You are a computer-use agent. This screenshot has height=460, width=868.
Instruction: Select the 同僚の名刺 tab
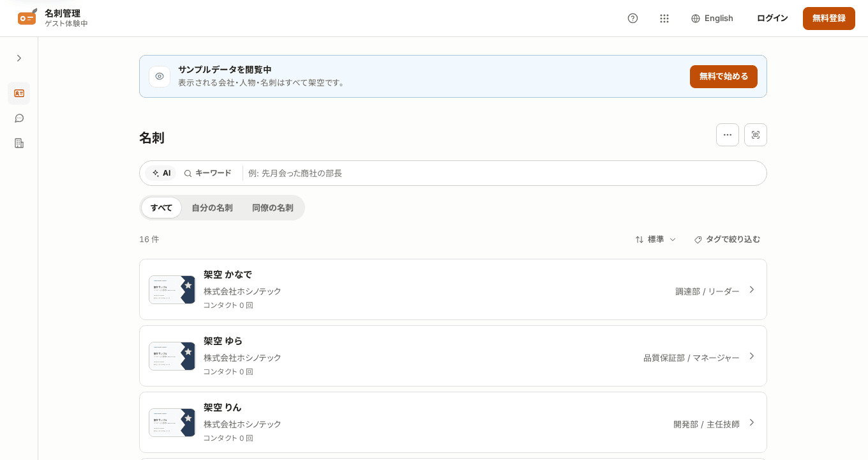point(273,208)
